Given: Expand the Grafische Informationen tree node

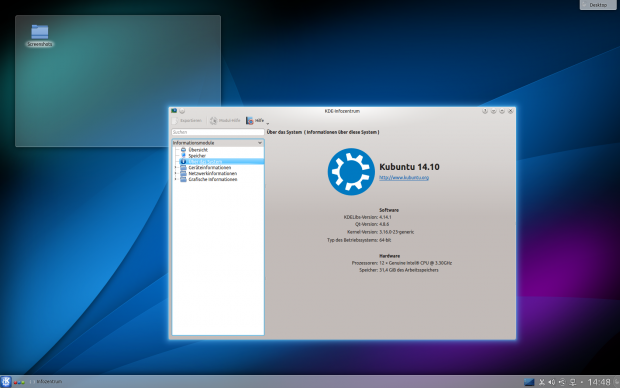Looking at the screenshot, I should tap(176, 180).
